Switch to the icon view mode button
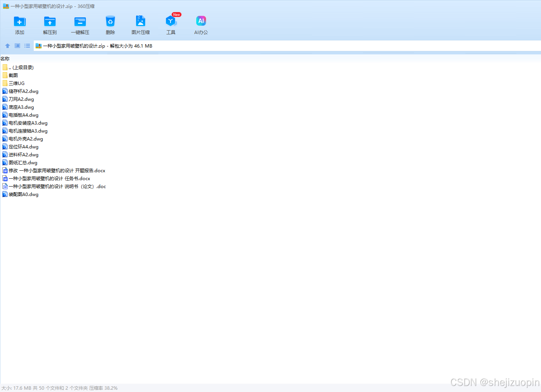 click(17, 46)
